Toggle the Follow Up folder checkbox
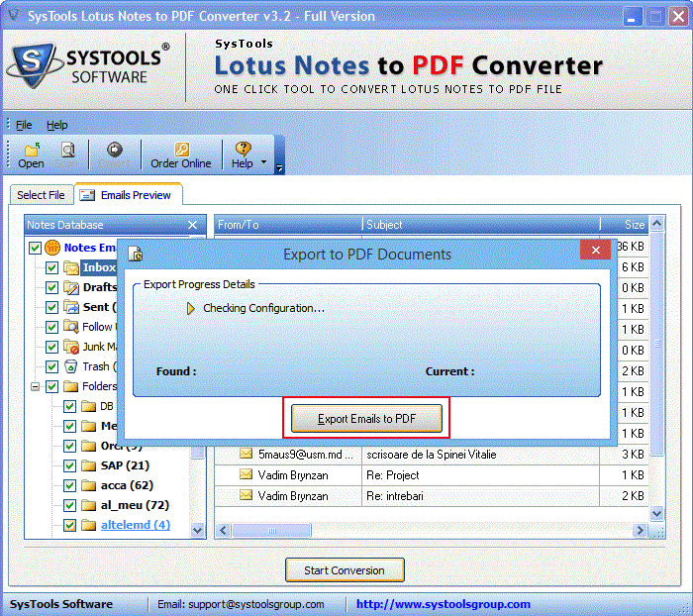The image size is (693, 616). tap(52, 327)
